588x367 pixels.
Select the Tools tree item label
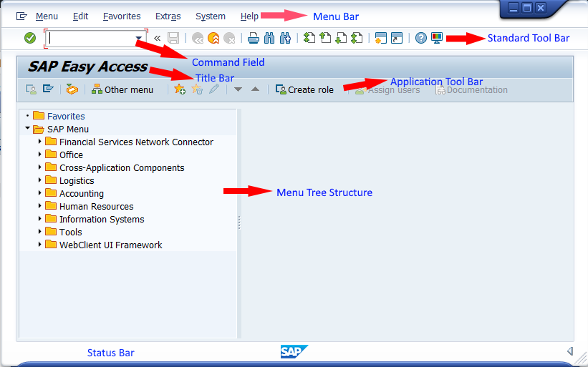click(70, 233)
